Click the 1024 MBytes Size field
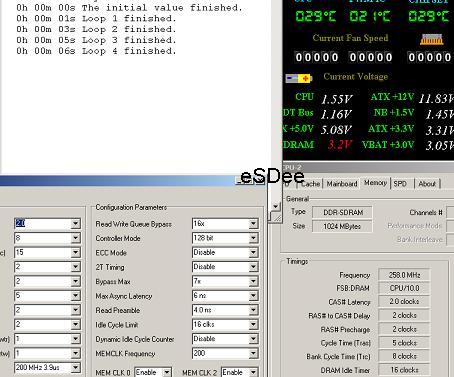 click(x=342, y=226)
